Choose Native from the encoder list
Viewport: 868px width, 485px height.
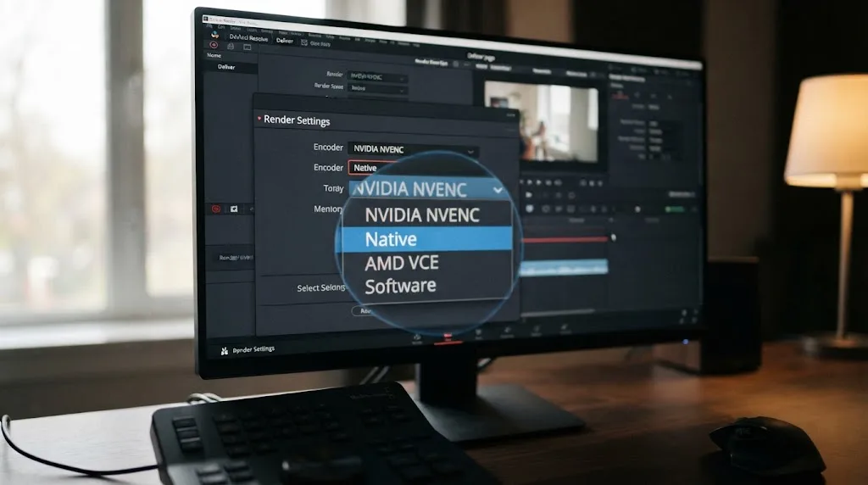click(426, 239)
